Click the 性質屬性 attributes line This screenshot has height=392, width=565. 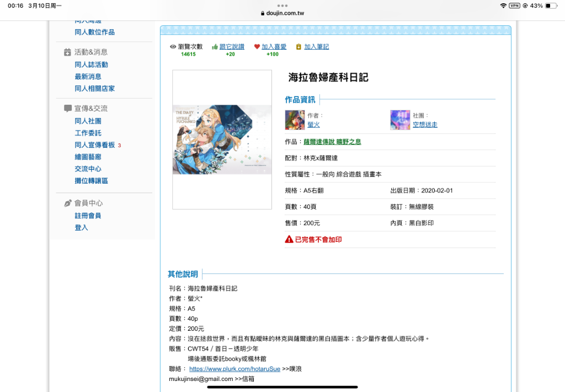[333, 174]
